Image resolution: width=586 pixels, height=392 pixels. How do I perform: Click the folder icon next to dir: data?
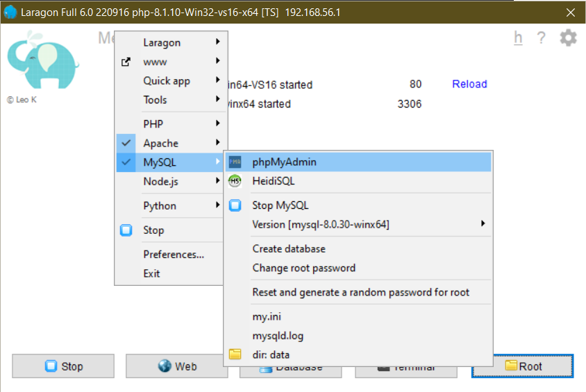tap(235, 354)
